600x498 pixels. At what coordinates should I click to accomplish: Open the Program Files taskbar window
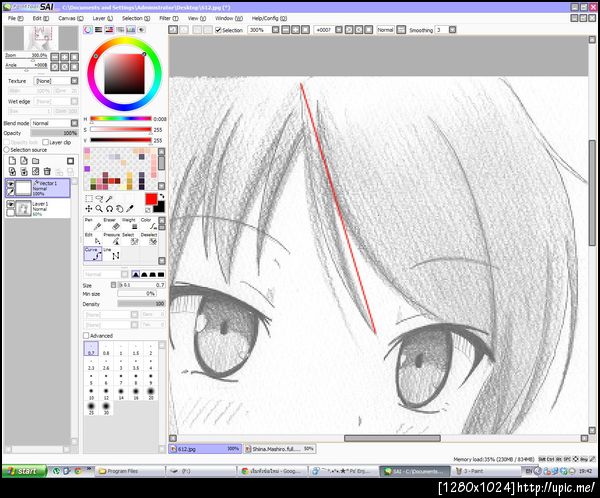click(x=129, y=471)
